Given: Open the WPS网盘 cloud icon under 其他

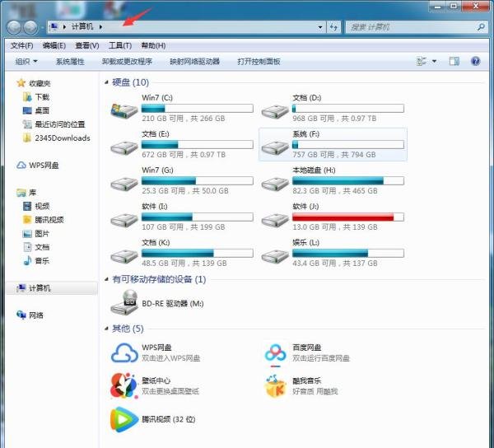Looking at the screenshot, I should (124, 352).
